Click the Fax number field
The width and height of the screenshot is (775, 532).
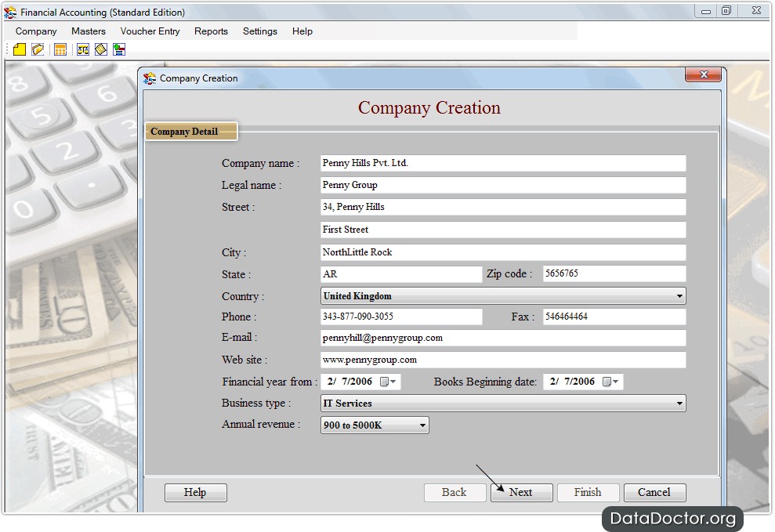click(614, 317)
